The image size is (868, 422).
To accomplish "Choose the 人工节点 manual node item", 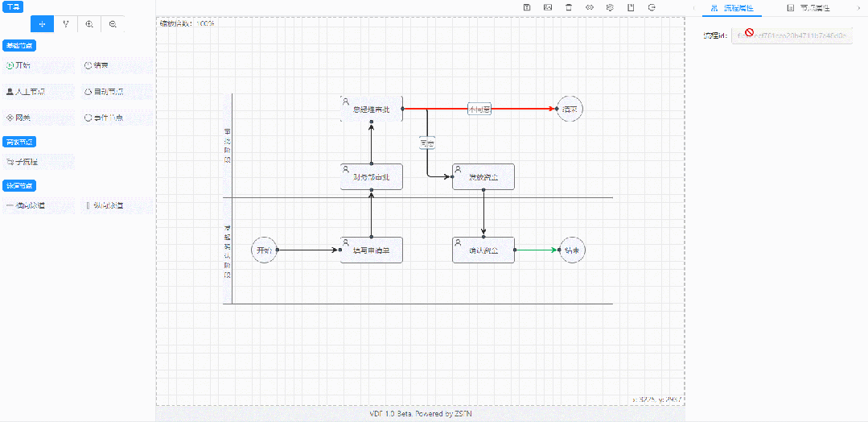I will coord(38,92).
